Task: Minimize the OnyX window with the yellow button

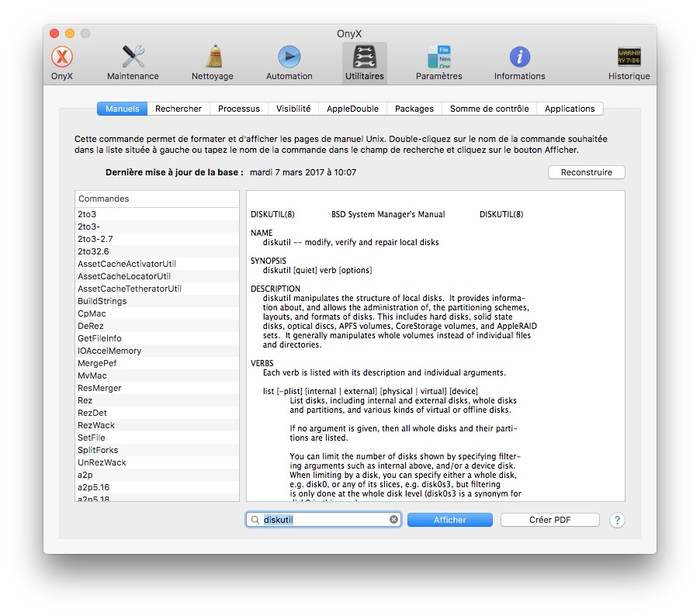Action: point(70,33)
